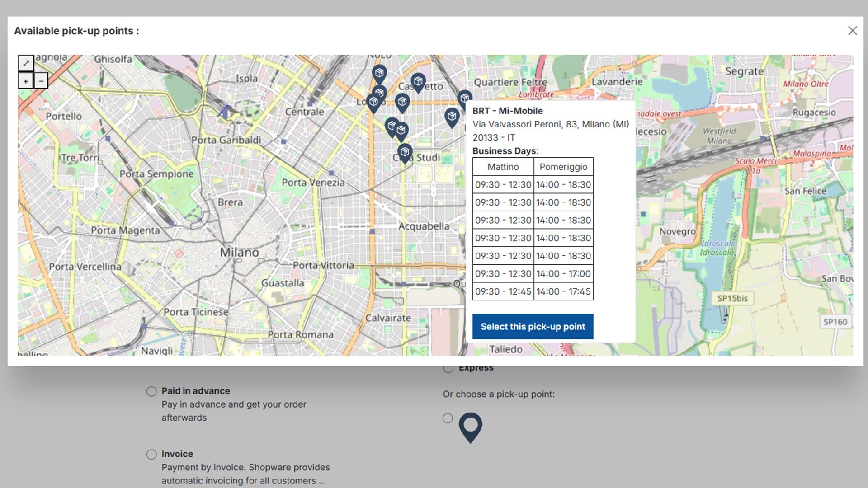Click the Select this pick-up point button
The image size is (868, 488).
pos(533,326)
